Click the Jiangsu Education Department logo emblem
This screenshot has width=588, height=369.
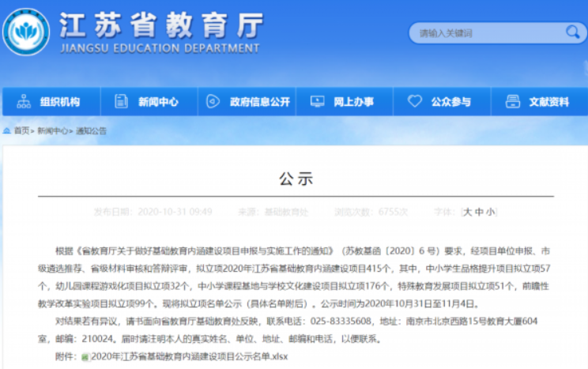click(27, 32)
